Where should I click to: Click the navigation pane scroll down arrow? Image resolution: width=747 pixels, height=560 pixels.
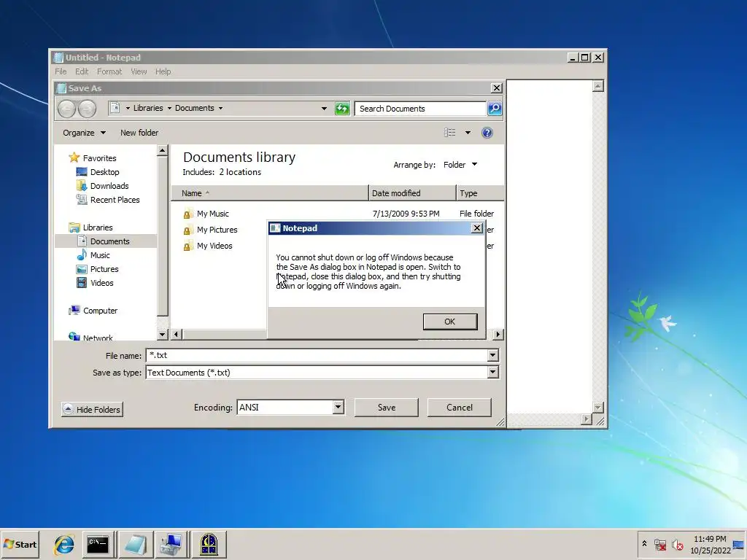click(x=162, y=334)
